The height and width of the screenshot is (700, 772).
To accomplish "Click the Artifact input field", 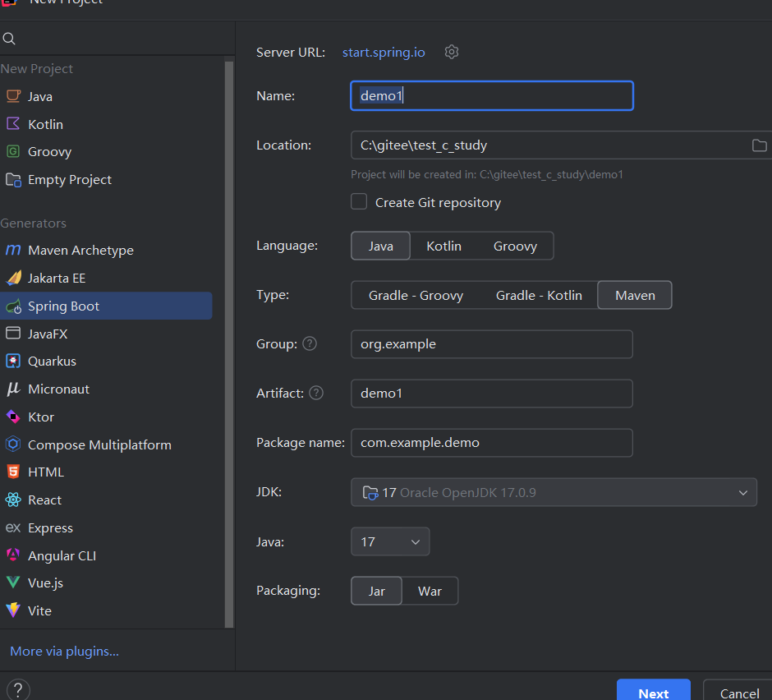I will (492, 393).
